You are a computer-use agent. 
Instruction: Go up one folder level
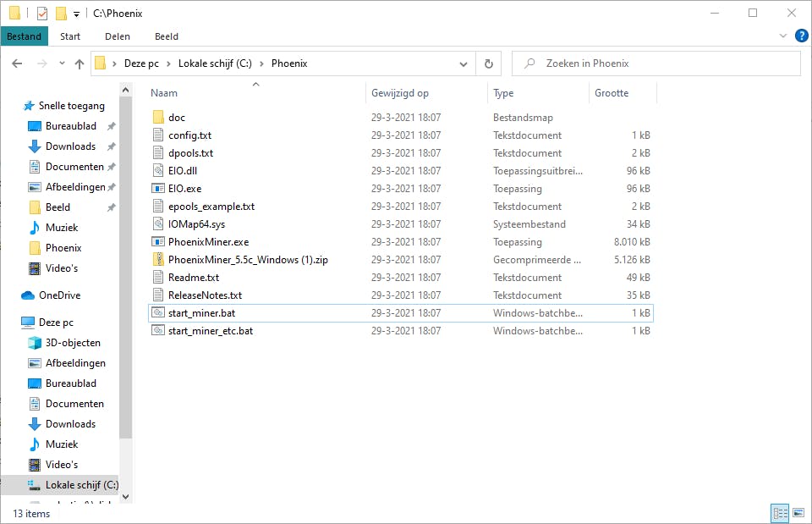pos(80,63)
